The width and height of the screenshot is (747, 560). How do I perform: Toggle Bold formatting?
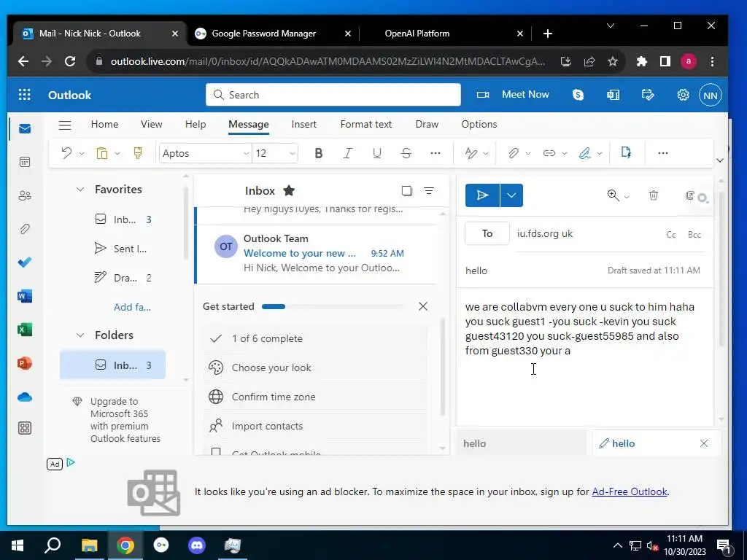[319, 153]
